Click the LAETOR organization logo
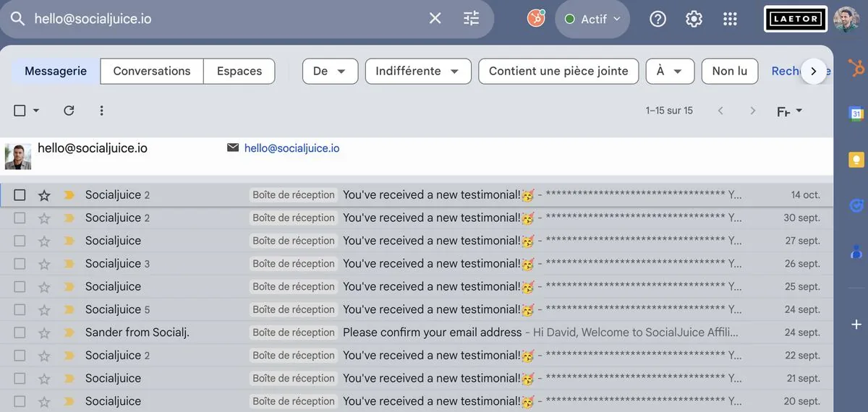The width and height of the screenshot is (868, 412). [x=796, y=19]
